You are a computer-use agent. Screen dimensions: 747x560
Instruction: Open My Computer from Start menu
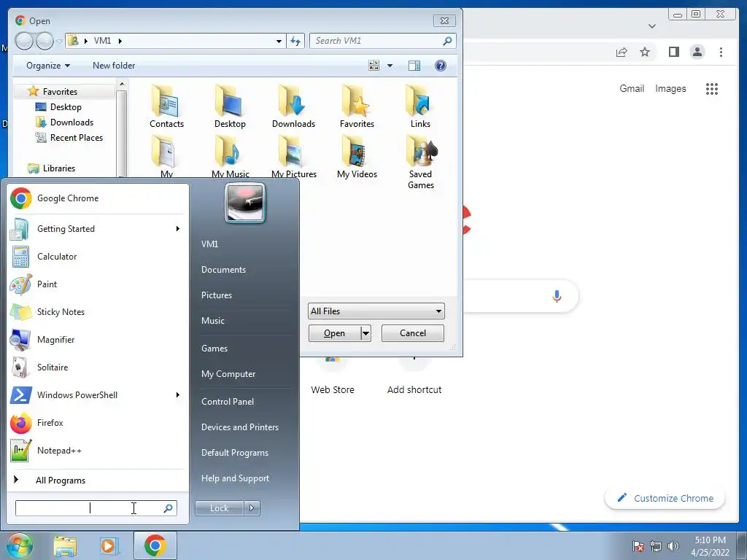point(228,374)
